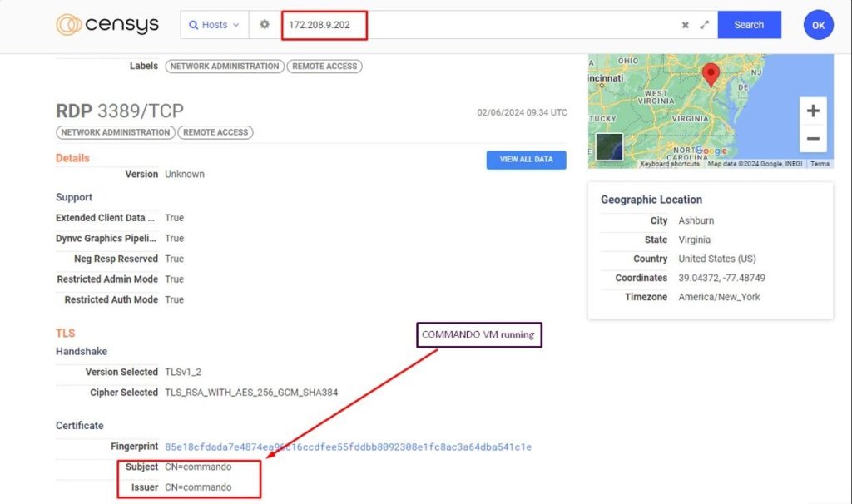Click the timestamp 02/06/2024 09:34 UTC
The image size is (852, 504).
523,112
